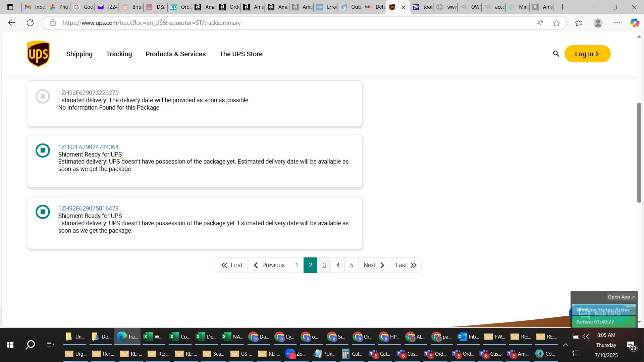
Task: Select pagination page 3
Action: click(x=324, y=265)
